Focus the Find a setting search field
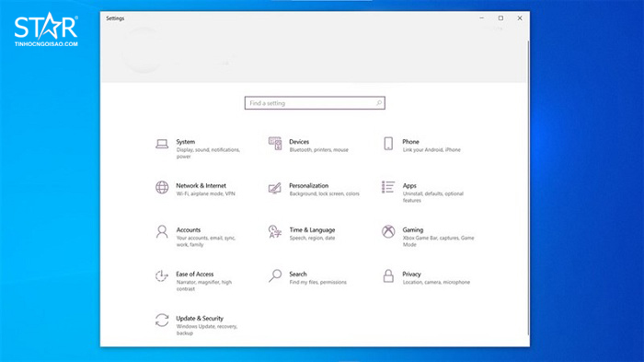This screenshot has width=644, height=362. pyautogui.click(x=315, y=103)
